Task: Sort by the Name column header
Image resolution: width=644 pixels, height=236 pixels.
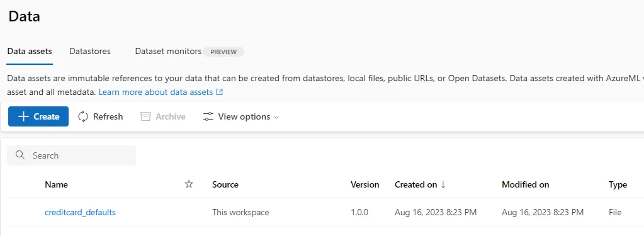Action: (56, 184)
